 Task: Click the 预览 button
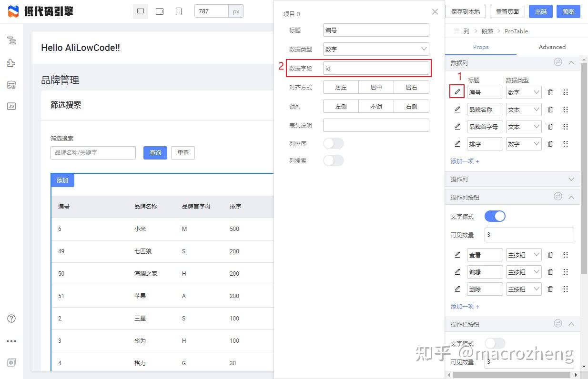point(568,11)
